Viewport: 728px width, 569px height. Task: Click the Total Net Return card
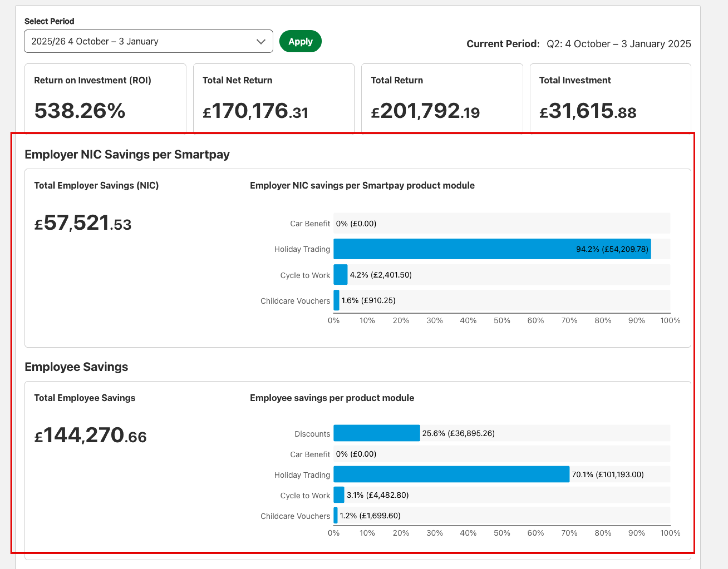point(274,99)
